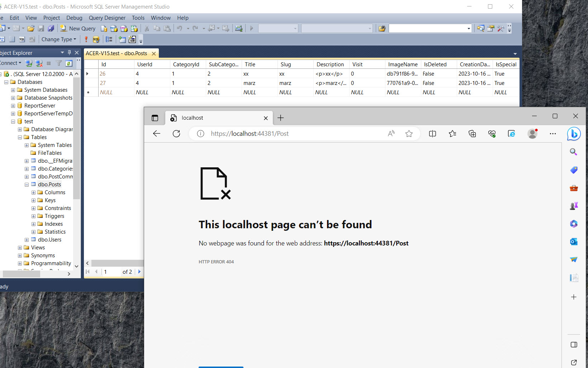Refresh the Object Explorer tree
This screenshot has width=588, height=368.
(69, 63)
